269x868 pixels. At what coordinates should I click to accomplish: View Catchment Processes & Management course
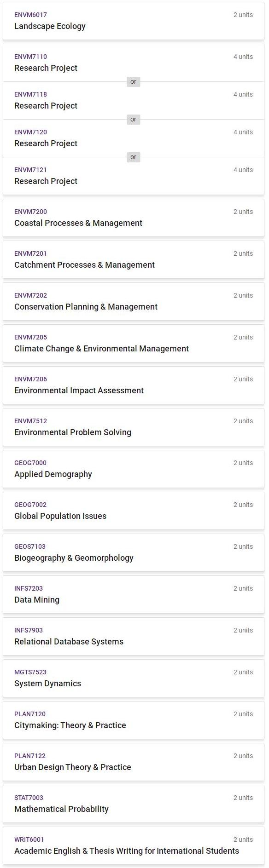pos(134,260)
